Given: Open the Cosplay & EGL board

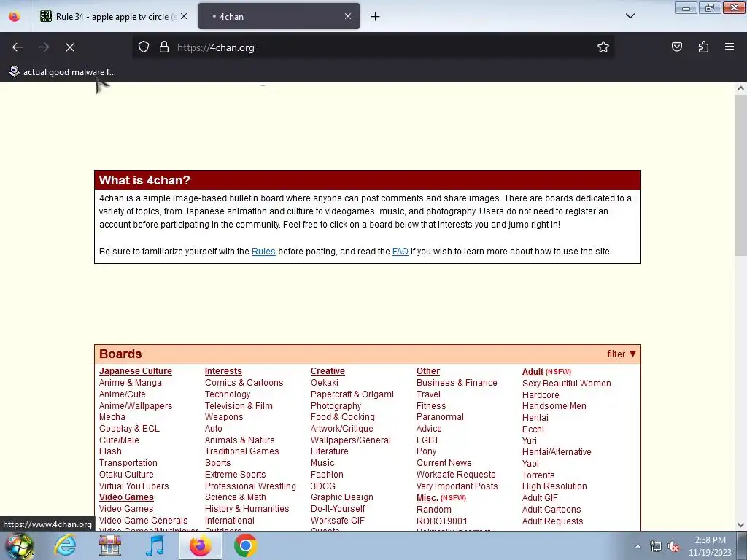Looking at the screenshot, I should 129,429.
